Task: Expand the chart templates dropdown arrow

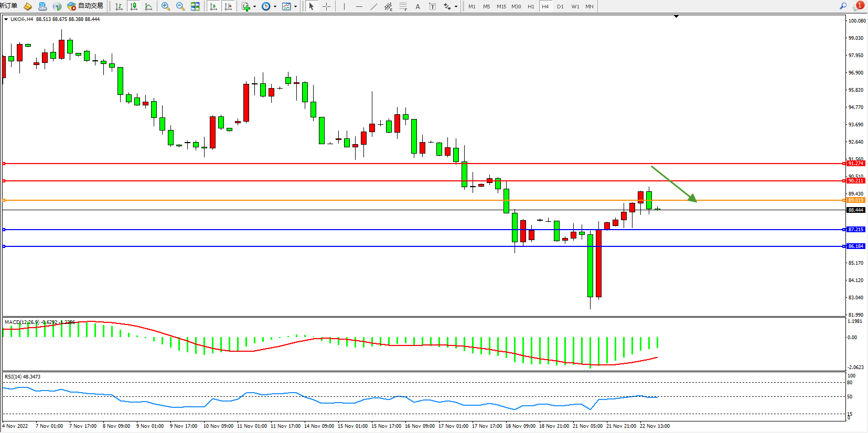Action: tap(295, 7)
